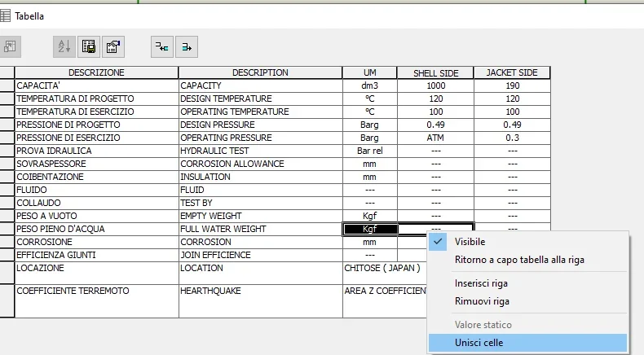
Task: Click the JACKET SIDE column header
Action: [512, 73]
